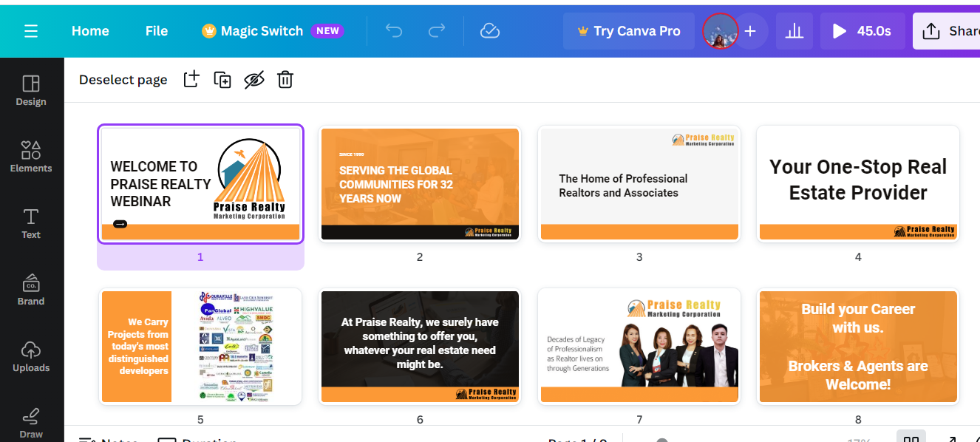Add a new page icon
This screenshot has width=980, height=442.
pos(191,79)
